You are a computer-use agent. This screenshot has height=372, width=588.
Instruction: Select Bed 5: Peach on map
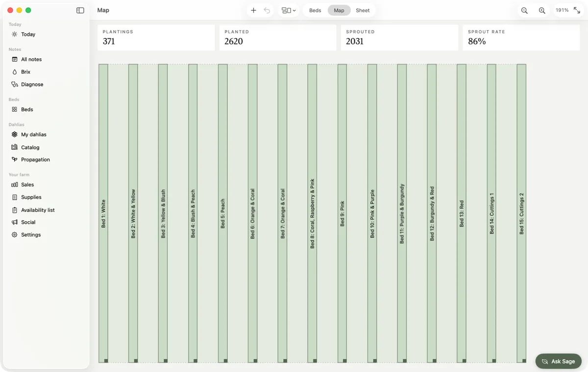tap(223, 213)
